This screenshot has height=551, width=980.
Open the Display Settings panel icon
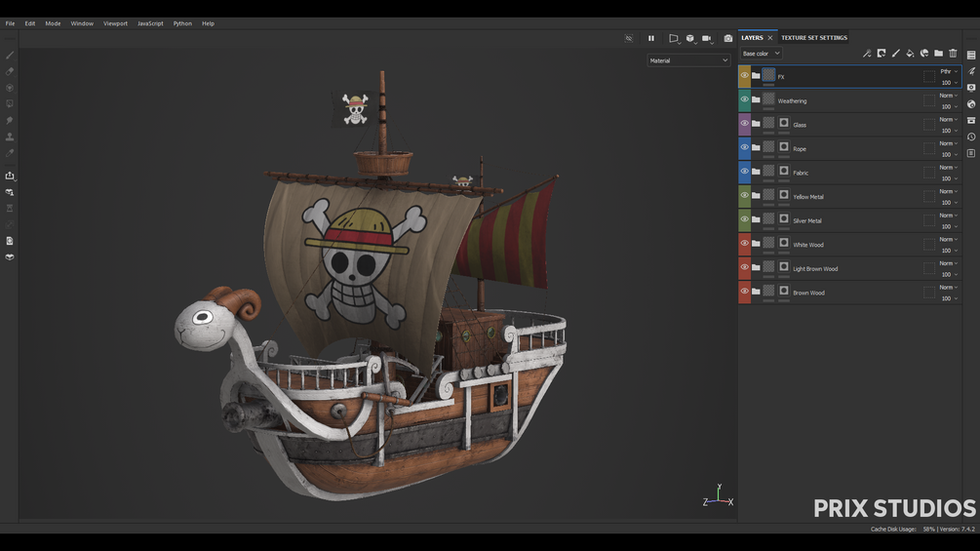971,88
